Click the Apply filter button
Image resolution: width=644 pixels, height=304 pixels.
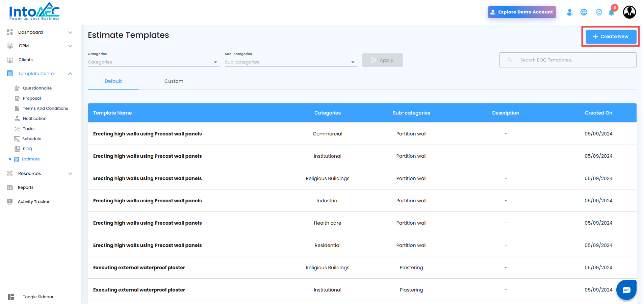pyautogui.click(x=383, y=60)
